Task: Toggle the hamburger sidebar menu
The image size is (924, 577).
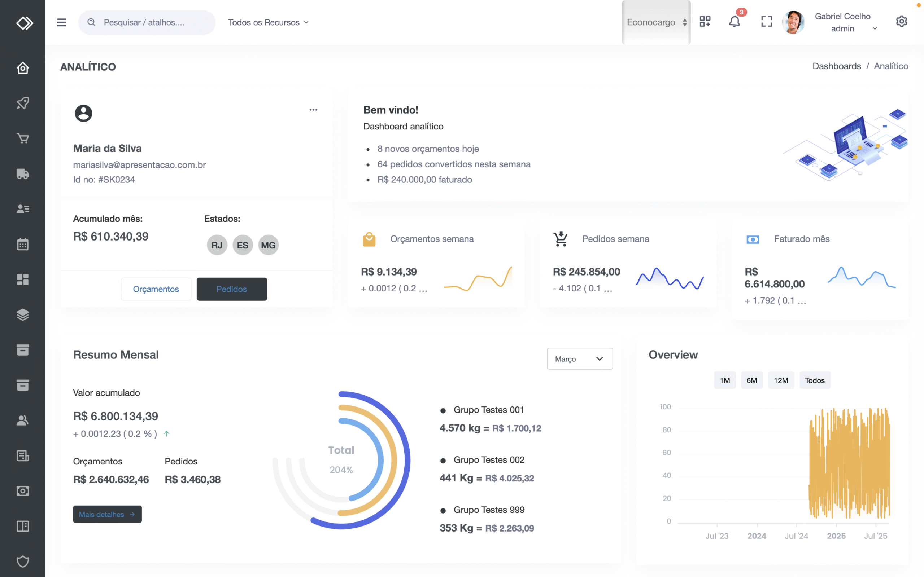Action: coord(61,22)
